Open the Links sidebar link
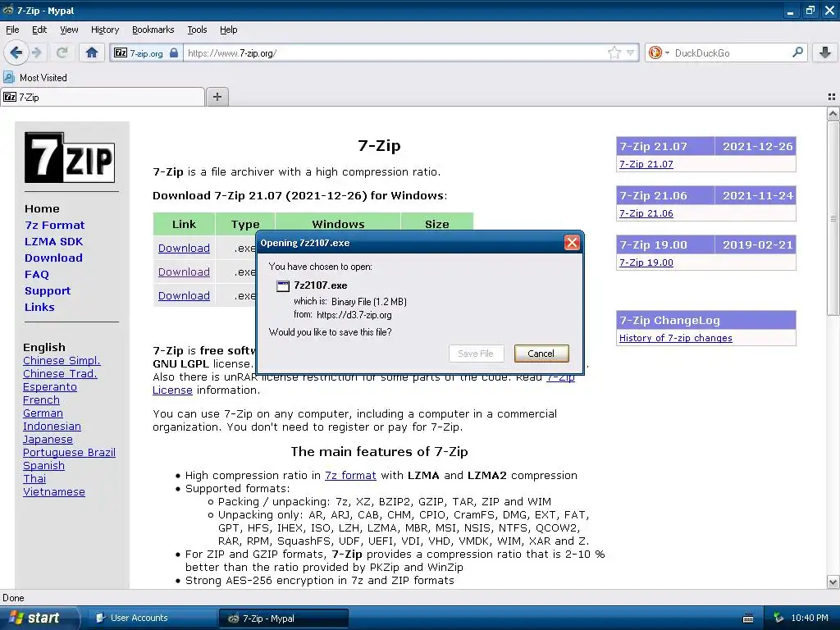The image size is (840, 630). (39, 307)
